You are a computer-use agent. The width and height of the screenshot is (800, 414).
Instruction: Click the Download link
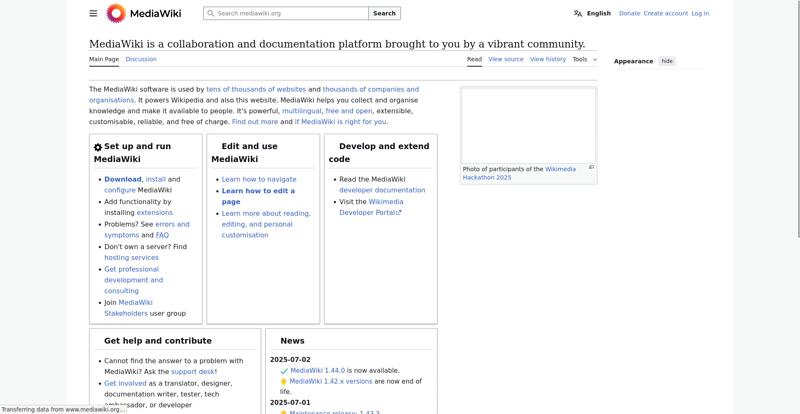[122, 179]
